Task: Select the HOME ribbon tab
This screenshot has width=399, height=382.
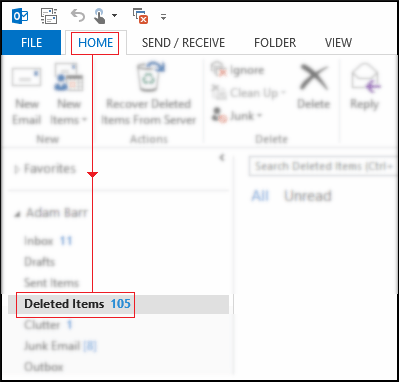Action: [x=95, y=43]
